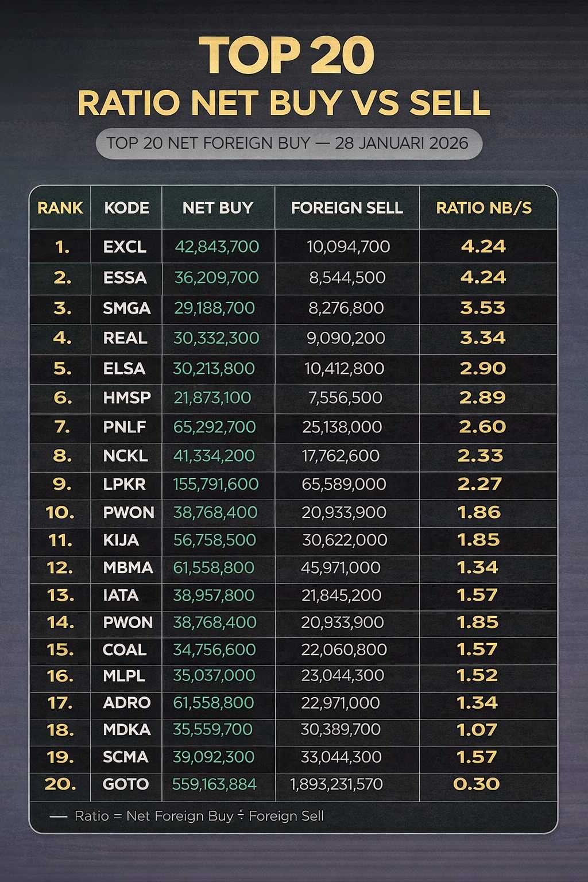Image resolution: width=588 pixels, height=882 pixels.
Task: Select the 0.30 ratio for GOTO
Action: pos(476,784)
